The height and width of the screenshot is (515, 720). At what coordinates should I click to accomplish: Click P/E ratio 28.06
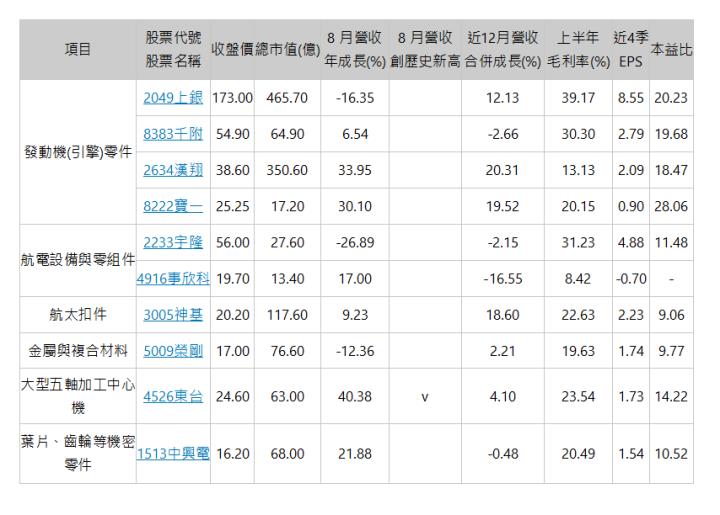671,207
